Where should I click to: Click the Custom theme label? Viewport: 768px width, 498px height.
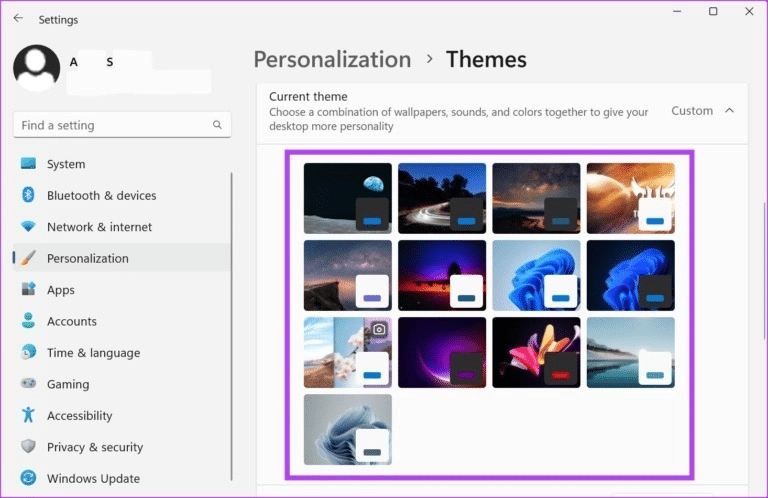[692, 111]
